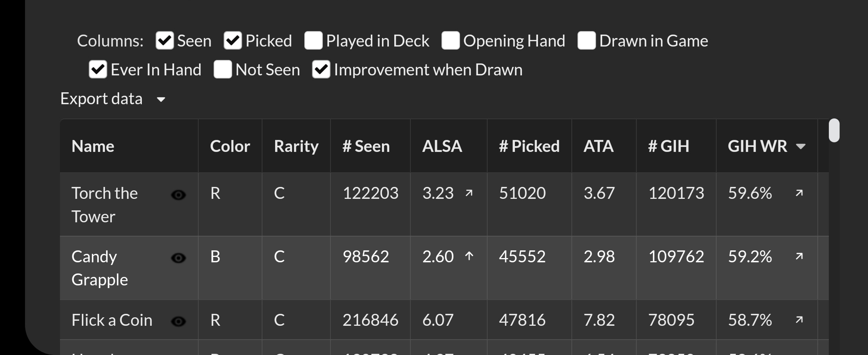This screenshot has height=355, width=868.
Task: Click the GIH WR sort arrow
Action: click(x=801, y=147)
